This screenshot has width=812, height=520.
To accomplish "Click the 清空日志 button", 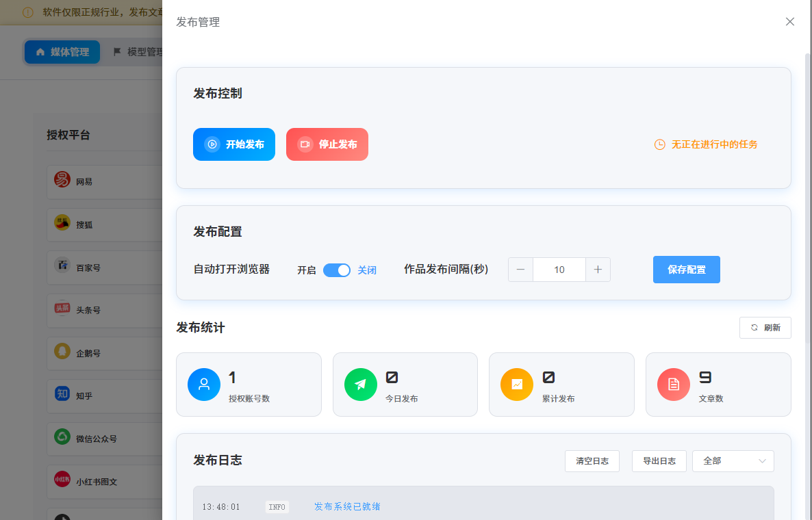I will click(592, 461).
